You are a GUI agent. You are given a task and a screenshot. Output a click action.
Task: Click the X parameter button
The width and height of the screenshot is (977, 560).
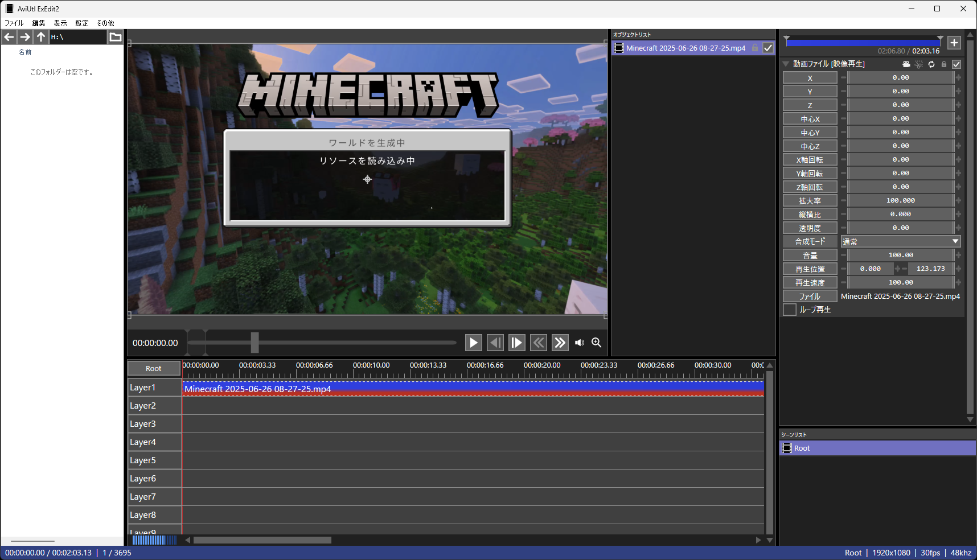coord(810,78)
